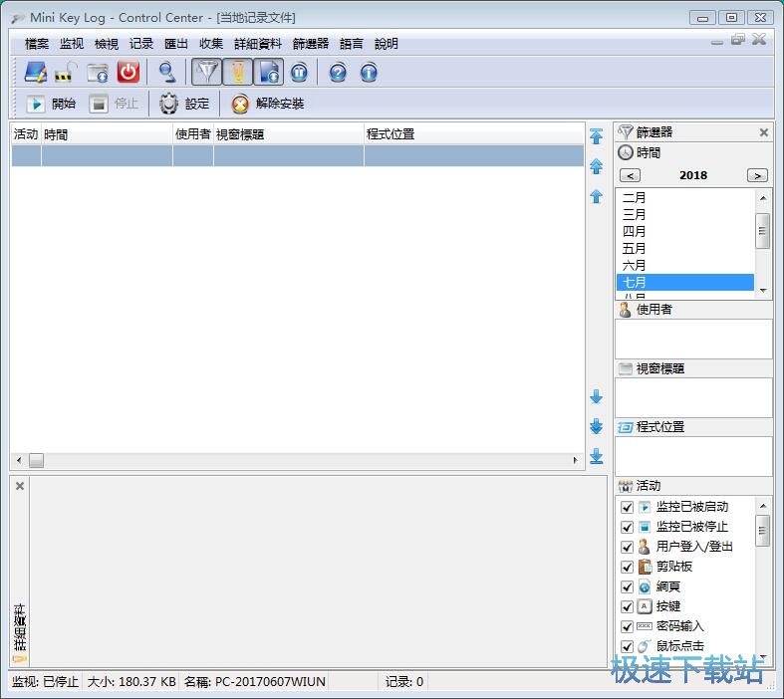Click the horizontal scrollbar thumb of log table
The width and height of the screenshot is (784, 699).
[x=36, y=460]
